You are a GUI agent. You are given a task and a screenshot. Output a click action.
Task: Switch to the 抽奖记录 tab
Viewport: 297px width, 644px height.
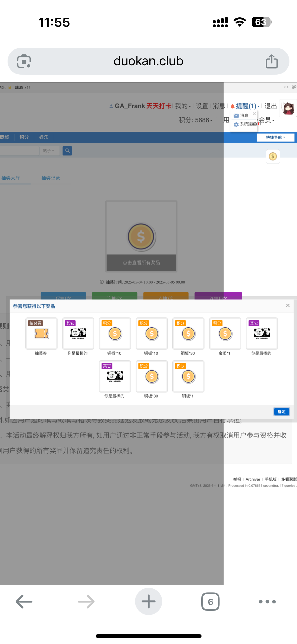51,178
